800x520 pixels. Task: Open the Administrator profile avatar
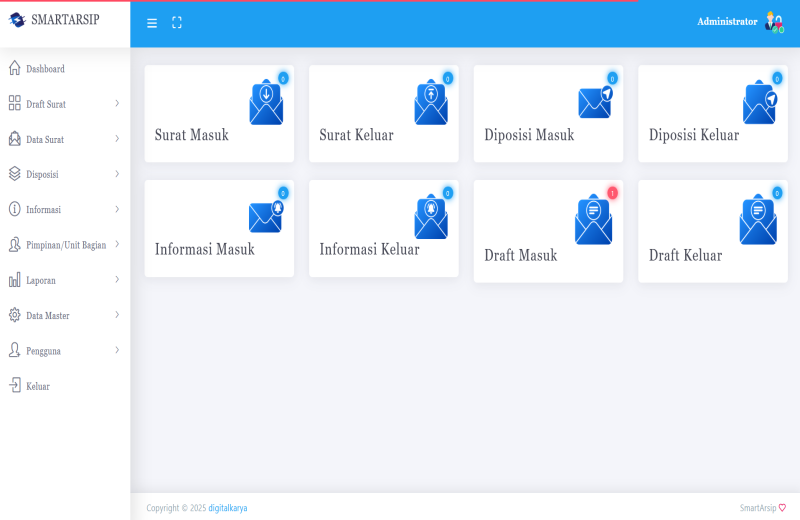pos(774,22)
